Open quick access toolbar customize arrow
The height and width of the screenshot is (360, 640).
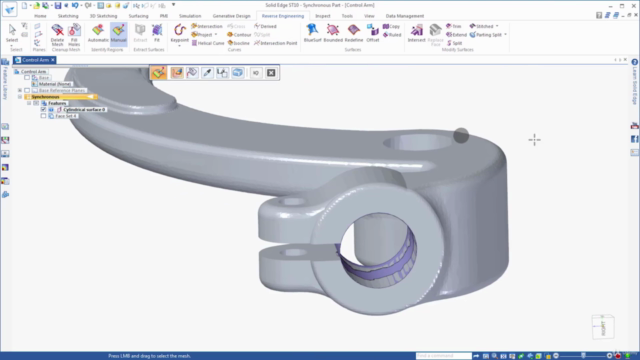click(x=173, y=5)
